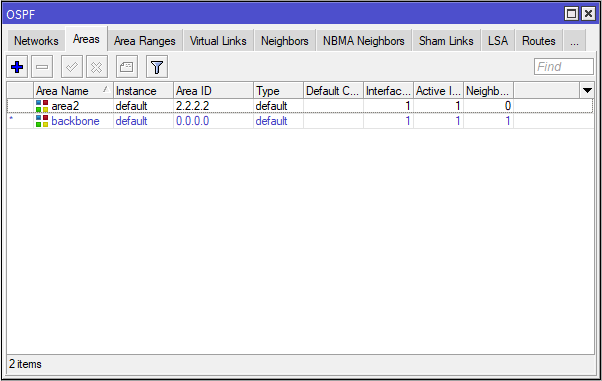Click the Type cell of backbone
Viewport: 602px width, 381px height.
coord(271,121)
